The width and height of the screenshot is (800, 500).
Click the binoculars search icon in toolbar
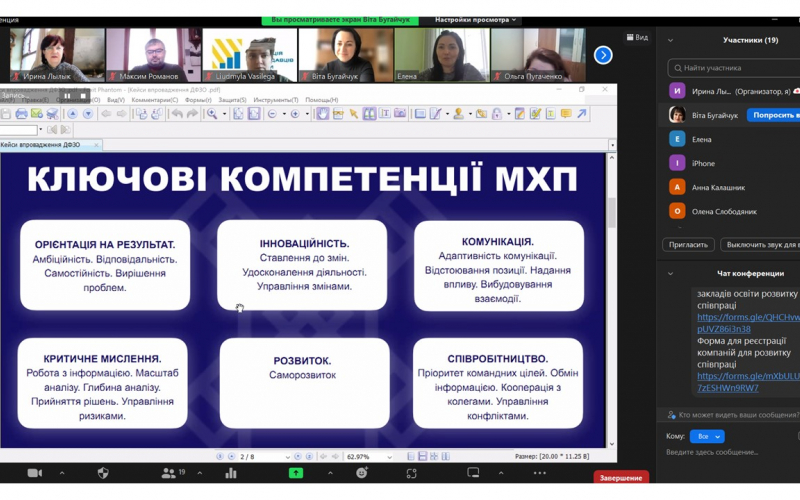(369, 114)
